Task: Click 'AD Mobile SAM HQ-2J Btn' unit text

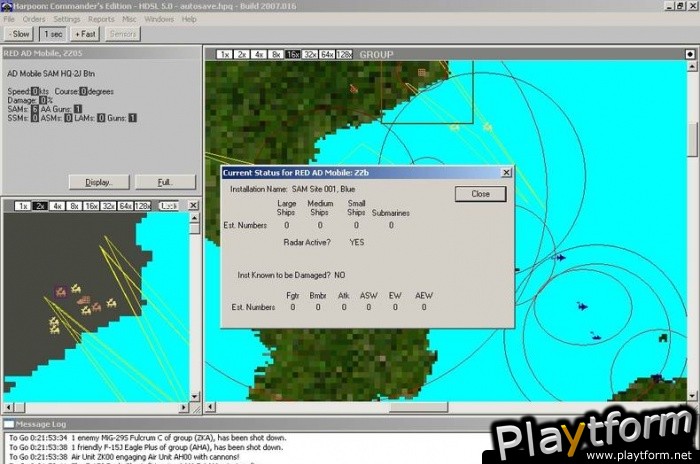Action: point(51,74)
